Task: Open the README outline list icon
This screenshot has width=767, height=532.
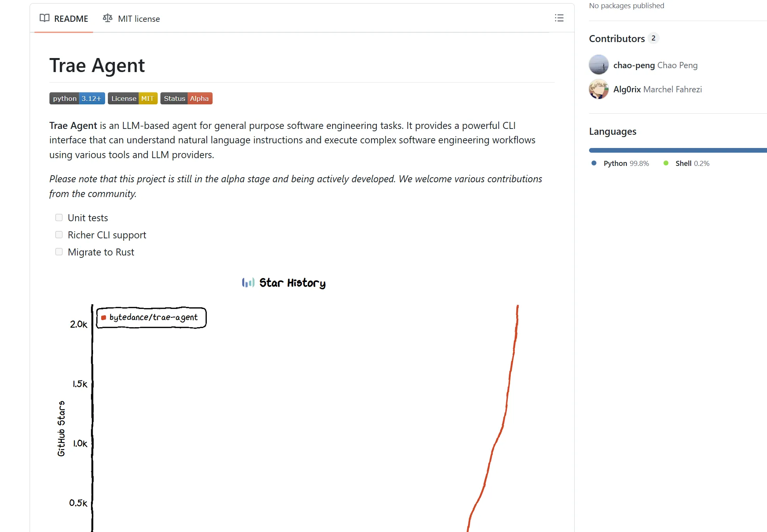Action: tap(559, 18)
